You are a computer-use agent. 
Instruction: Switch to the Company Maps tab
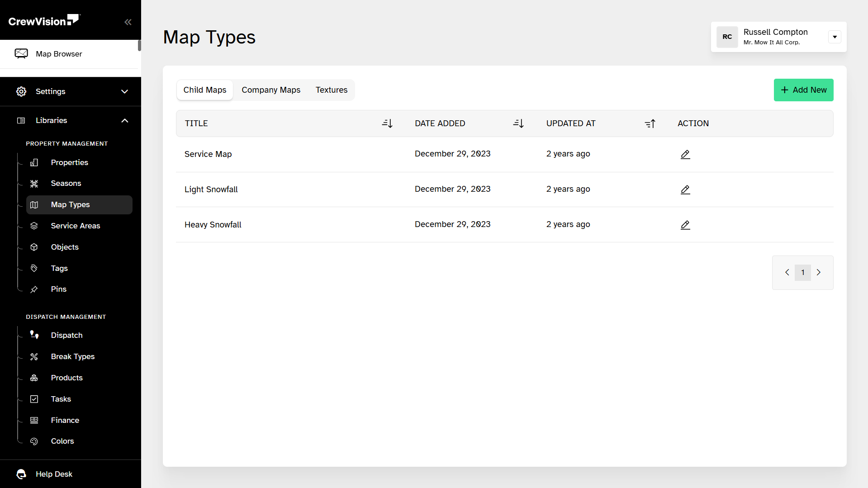point(271,90)
